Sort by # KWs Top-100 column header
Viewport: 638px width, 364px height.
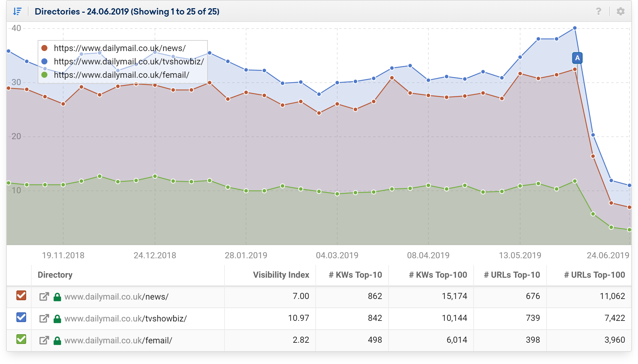tap(438, 275)
